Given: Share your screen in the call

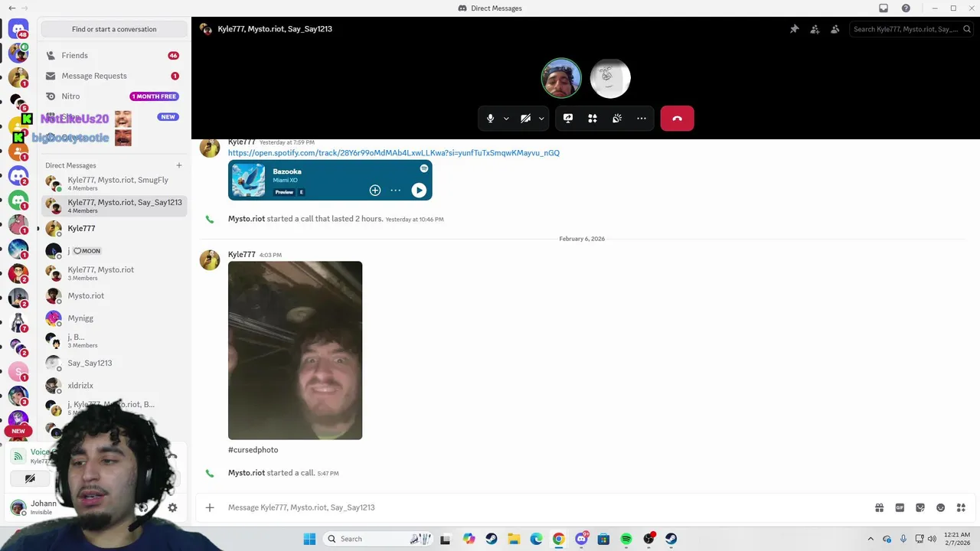Looking at the screenshot, I should pos(568,119).
